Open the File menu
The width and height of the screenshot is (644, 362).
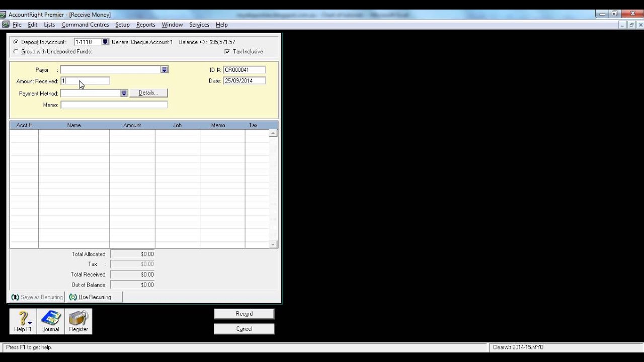point(17,25)
